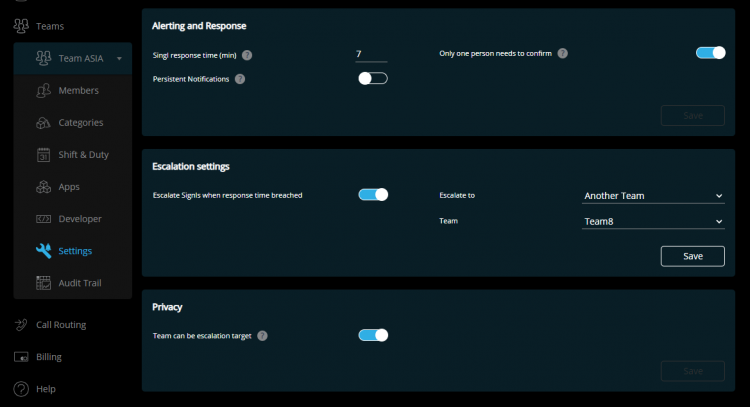Open Audit Trail via its icon

tap(43, 283)
